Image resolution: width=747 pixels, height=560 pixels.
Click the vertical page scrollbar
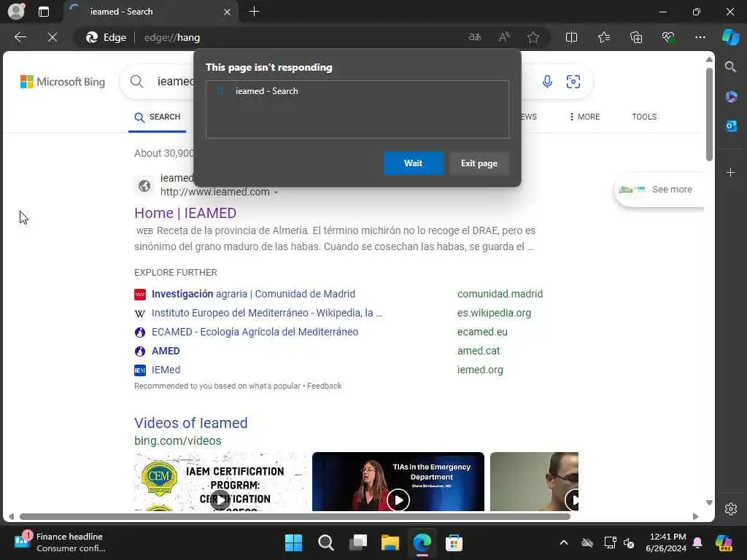point(709,114)
